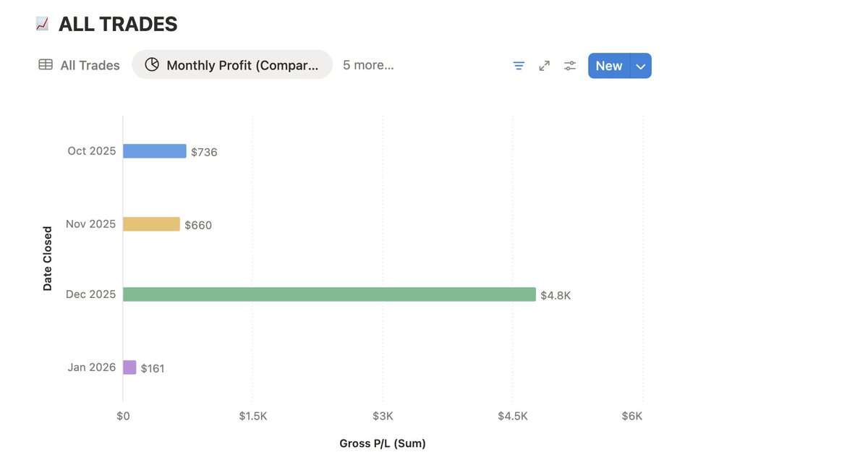Select the blue Oct 2025 bar
The width and height of the screenshot is (868, 460).
[155, 151]
